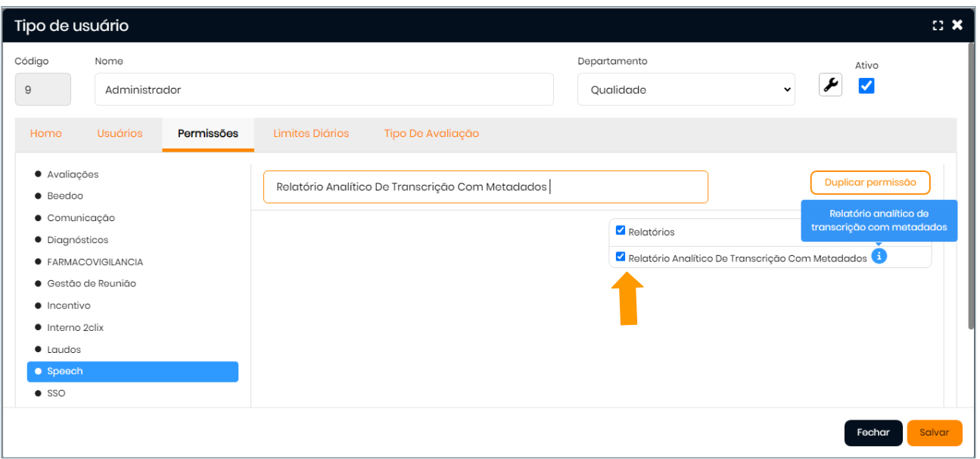Toggle the Ativo checkbox
980x459 pixels.
[x=866, y=86]
